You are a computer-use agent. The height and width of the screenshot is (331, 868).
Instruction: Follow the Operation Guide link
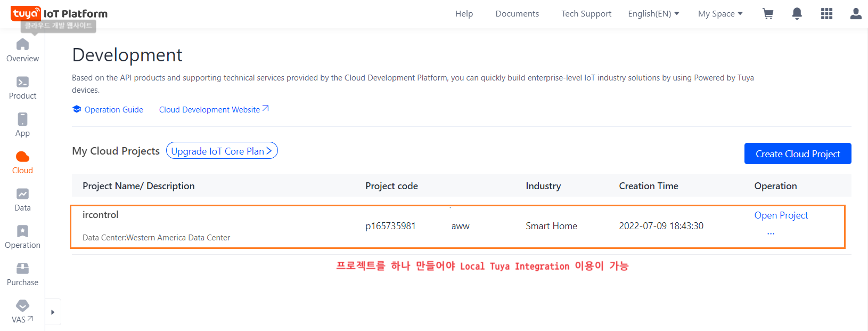tap(113, 110)
